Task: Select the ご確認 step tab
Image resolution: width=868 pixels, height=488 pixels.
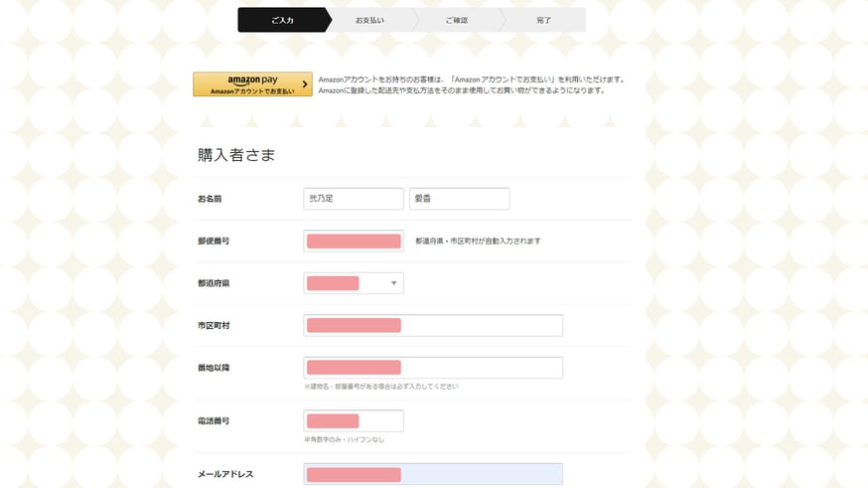Action: (x=457, y=20)
